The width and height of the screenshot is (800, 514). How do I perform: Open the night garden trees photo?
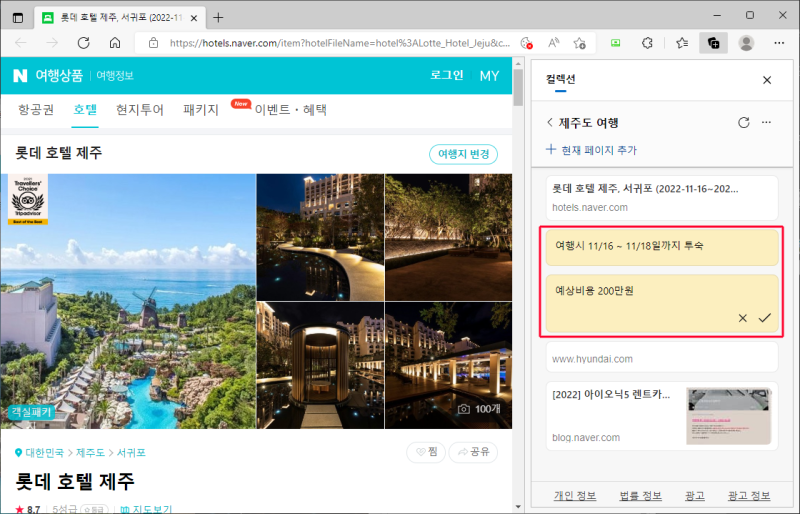(448, 237)
